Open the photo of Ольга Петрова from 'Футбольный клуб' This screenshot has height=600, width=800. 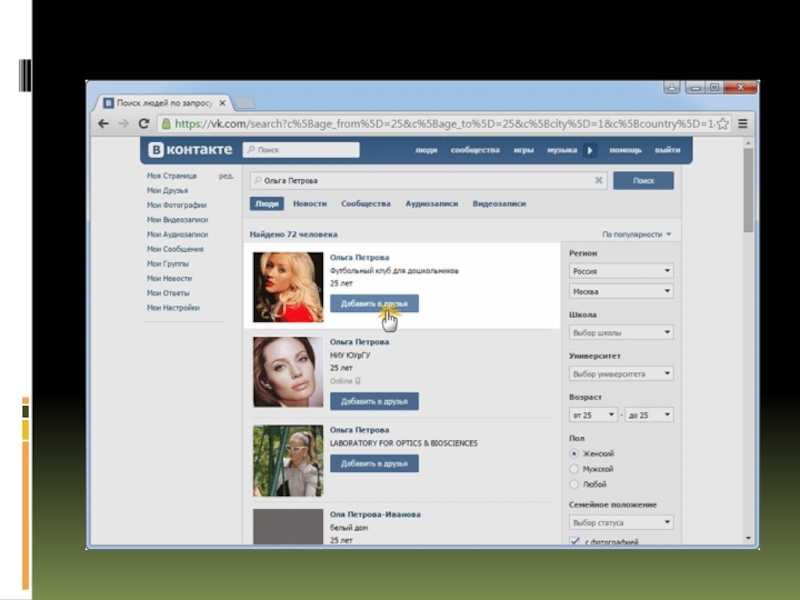288,287
